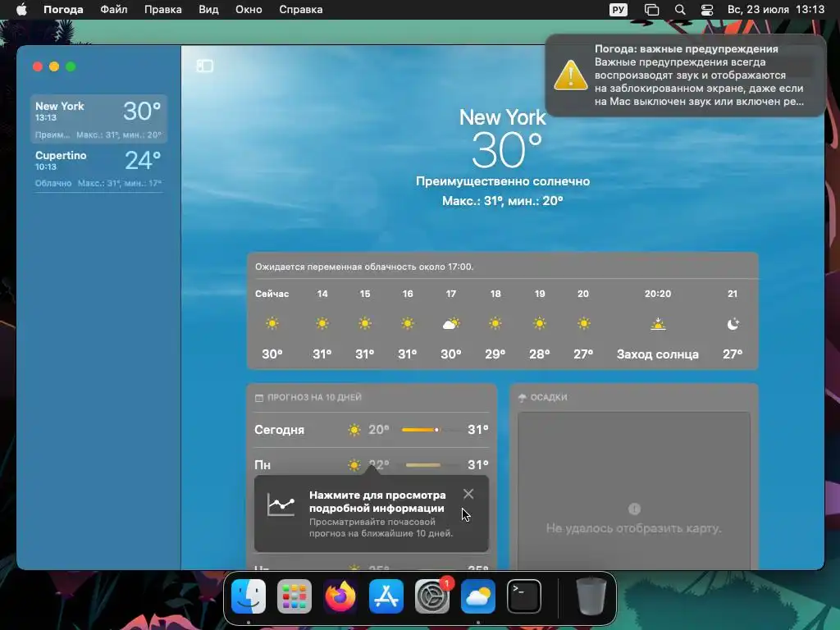Screen dimensions: 840x630
Task: Click the Weather app icon in Dock
Action: pos(478,596)
